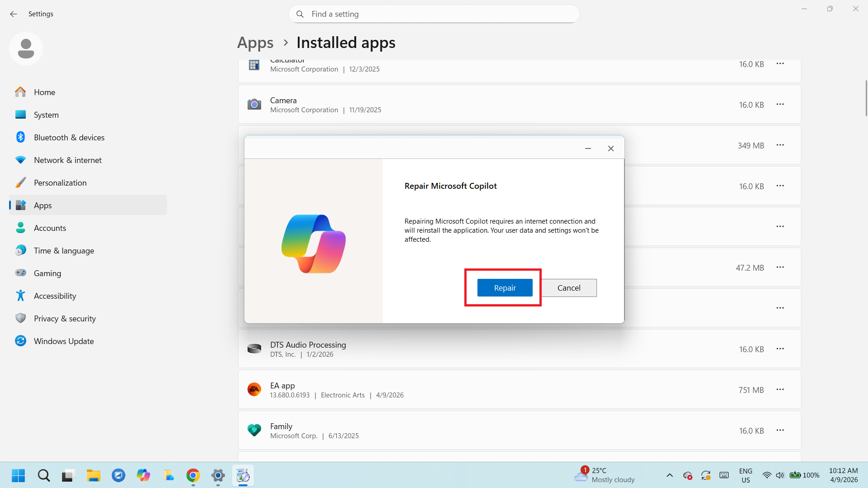This screenshot has width=868, height=488.
Task: Click the Gaming controller icon
Action: coord(20,273)
